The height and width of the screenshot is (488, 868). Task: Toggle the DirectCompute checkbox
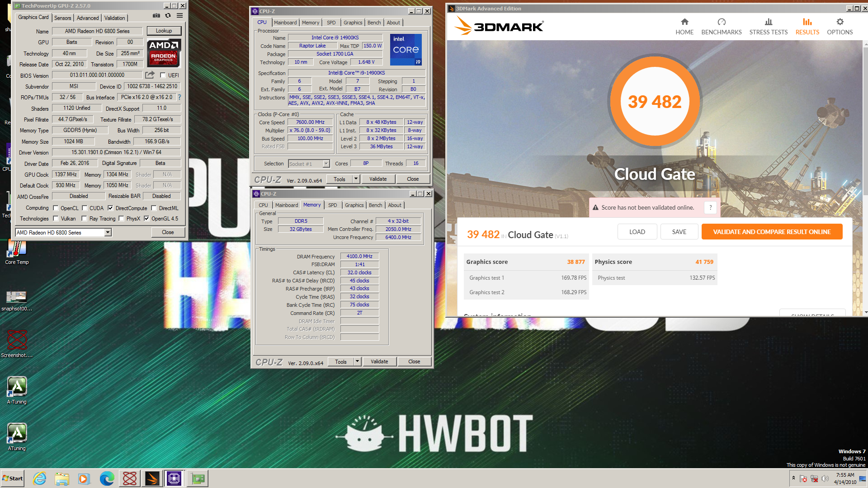110,208
